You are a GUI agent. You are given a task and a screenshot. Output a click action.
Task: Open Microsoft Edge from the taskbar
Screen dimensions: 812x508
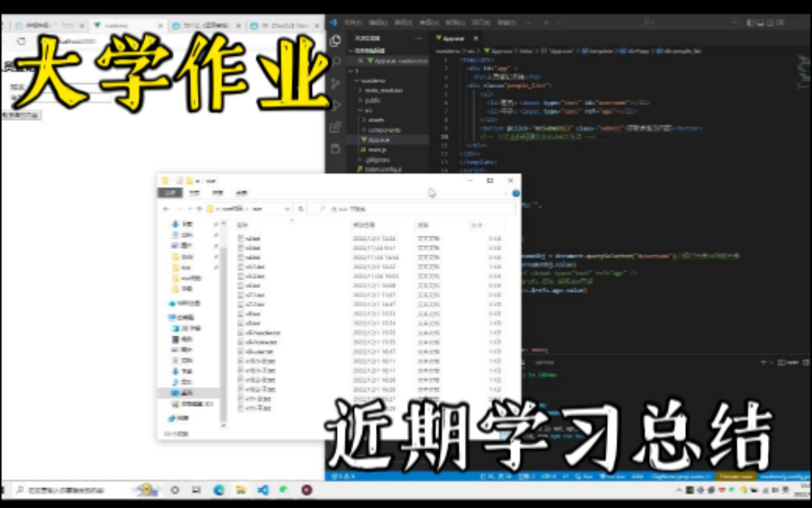coord(219,490)
